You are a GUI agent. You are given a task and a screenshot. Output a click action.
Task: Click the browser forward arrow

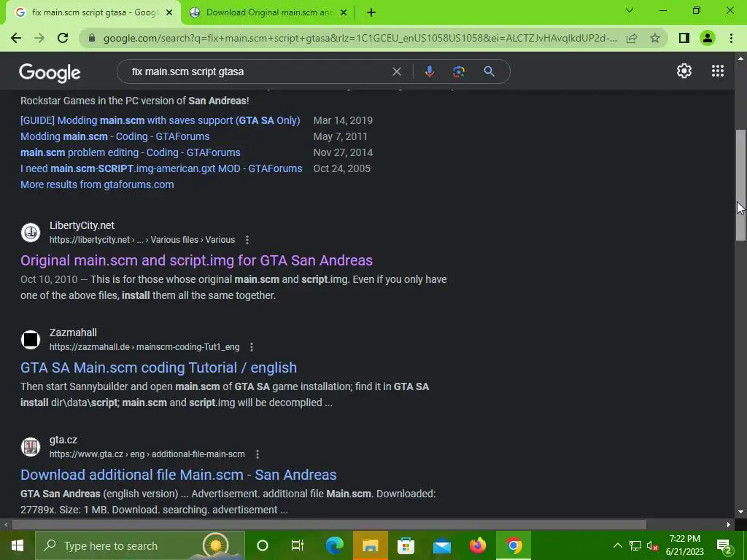[39, 38]
